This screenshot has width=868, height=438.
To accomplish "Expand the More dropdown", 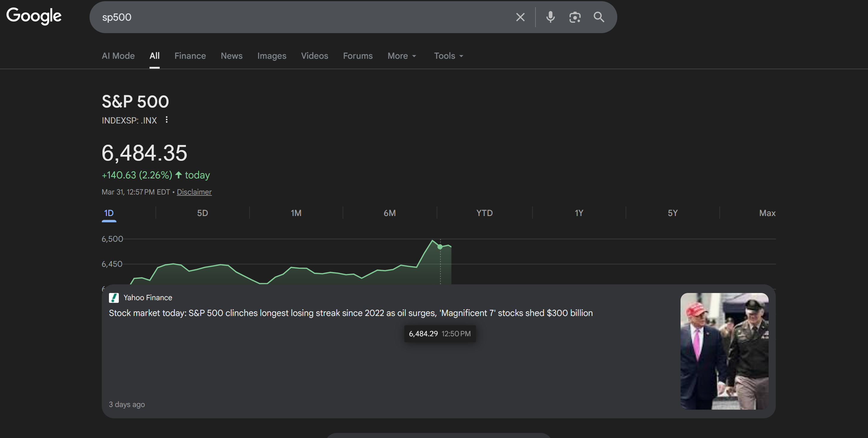I will [x=402, y=56].
